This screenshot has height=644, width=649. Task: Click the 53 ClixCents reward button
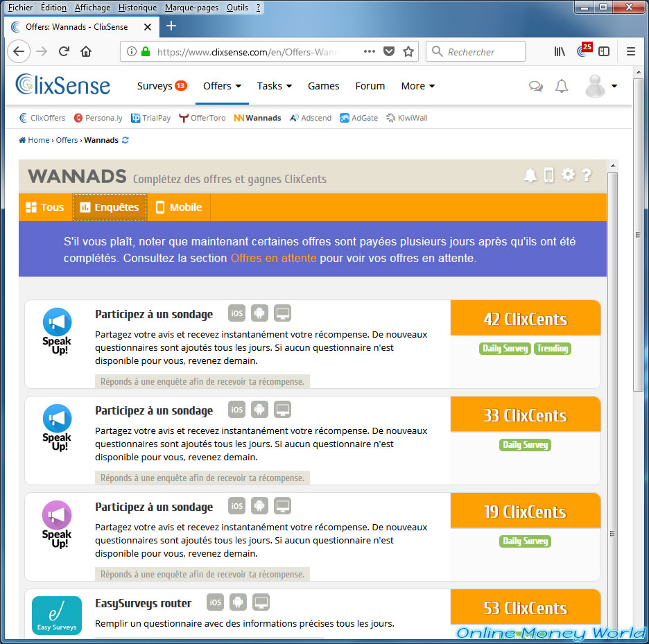point(526,607)
